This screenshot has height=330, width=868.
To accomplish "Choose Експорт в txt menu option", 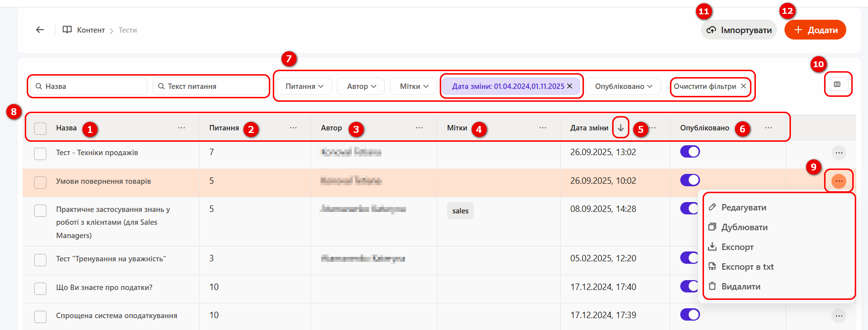I will tap(747, 267).
